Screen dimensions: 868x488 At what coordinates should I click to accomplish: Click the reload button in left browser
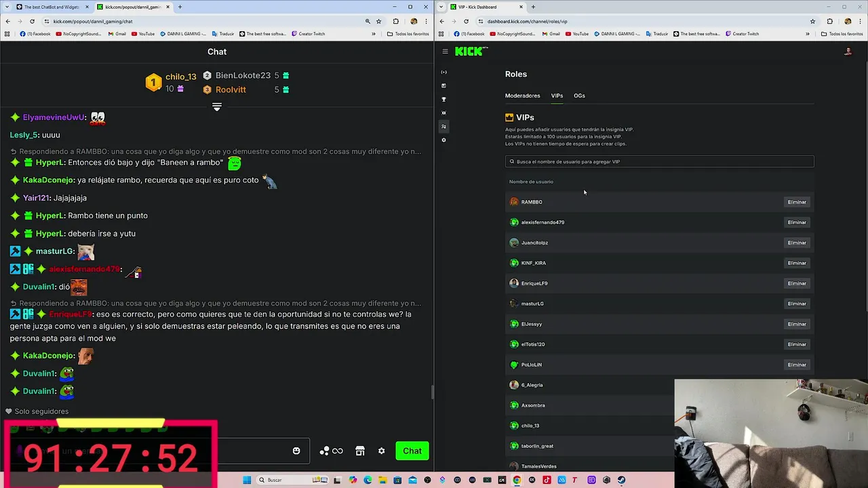tap(32, 21)
